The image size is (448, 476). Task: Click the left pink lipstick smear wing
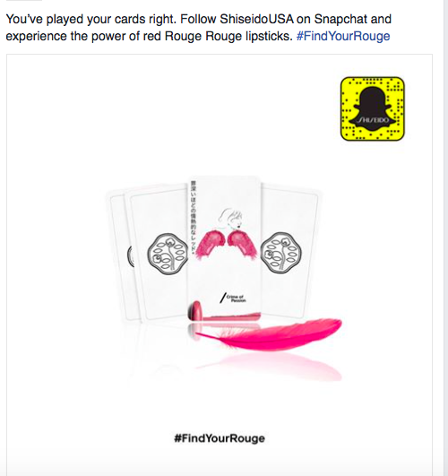pos(211,244)
